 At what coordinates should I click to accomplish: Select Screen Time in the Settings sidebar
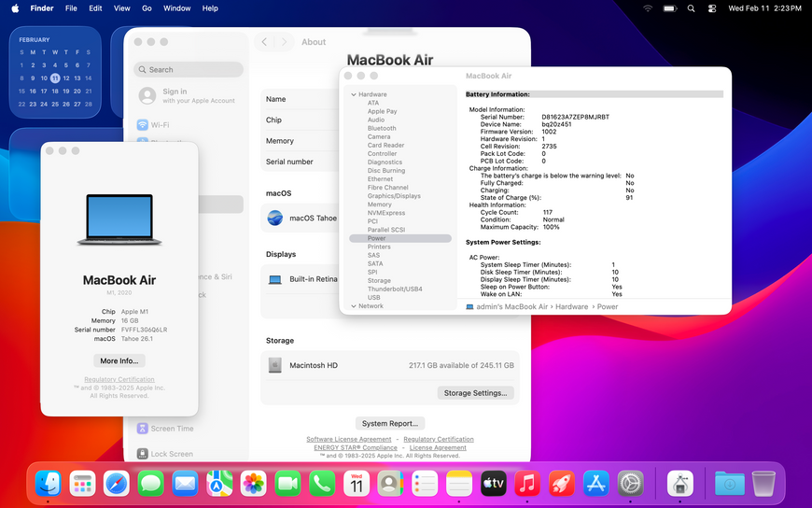[x=188, y=429]
